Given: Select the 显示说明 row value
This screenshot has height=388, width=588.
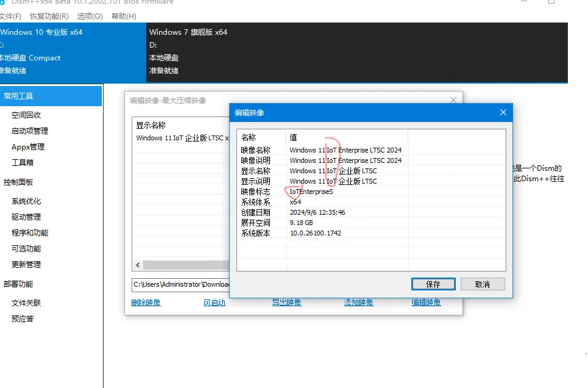Looking at the screenshot, I should [x=333, y=181].
